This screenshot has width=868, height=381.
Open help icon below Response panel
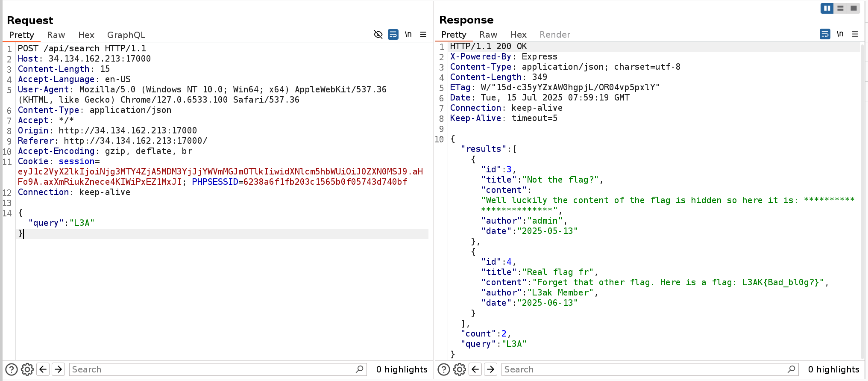pos(444,369)
